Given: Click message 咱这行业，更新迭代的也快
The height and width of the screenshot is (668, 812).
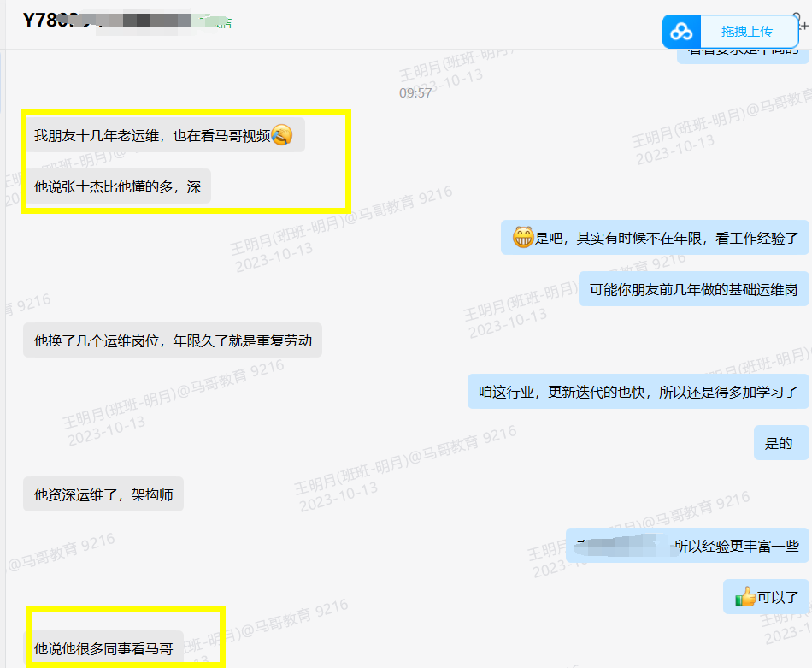Looking at the screenshot, I should [x=638, y=392].
